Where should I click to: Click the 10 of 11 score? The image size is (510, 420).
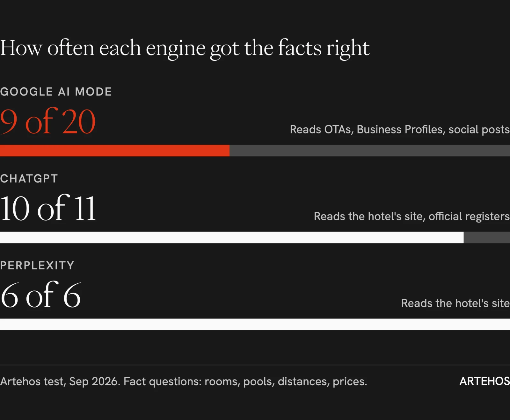pyautogui.click(x=48, y=208)
